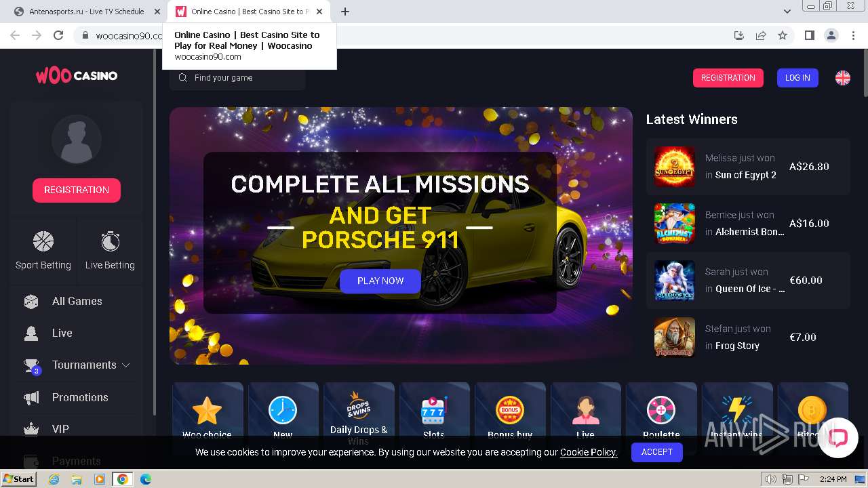Open Sport Betting basketball icon
The height and width of the screenshot is (488, 868).
tap(43, 241)
